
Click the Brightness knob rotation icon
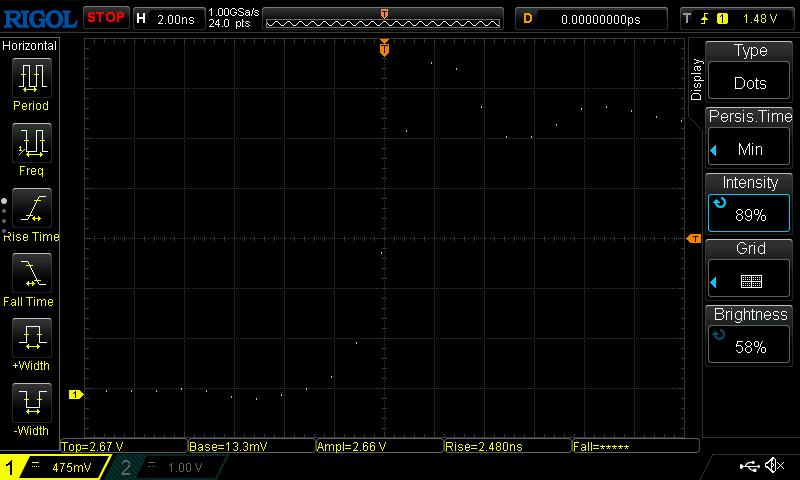click(x=719, y=335)
